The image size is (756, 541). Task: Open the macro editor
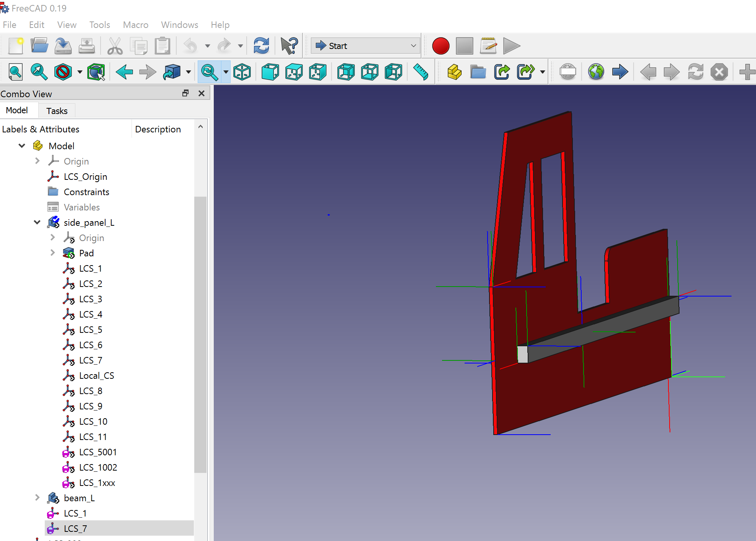[x=488, y=46]
